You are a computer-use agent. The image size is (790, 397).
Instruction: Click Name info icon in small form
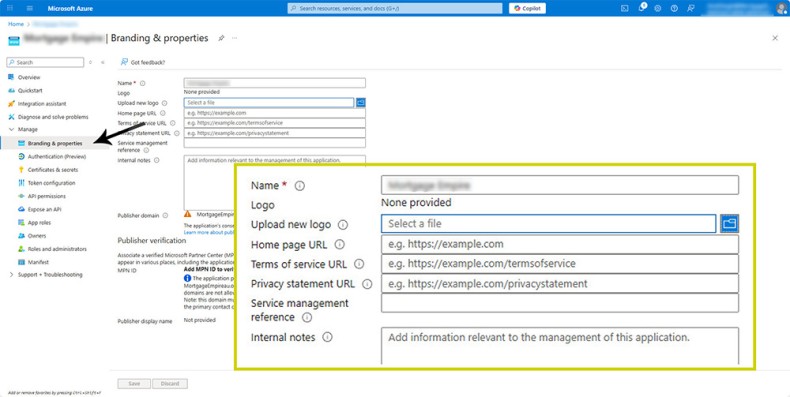[x=143, y=83]
